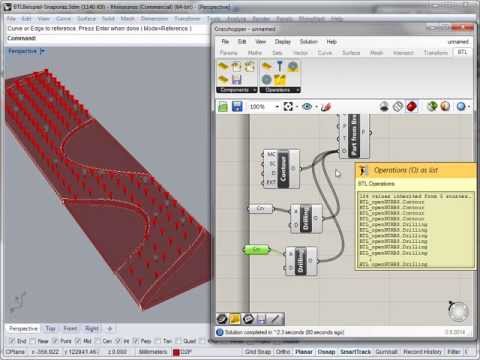The height and width of the screenshot is (360, 480).
Task: Sketch pen icon in canvas toolbar
Action: (x=326, y=107)
